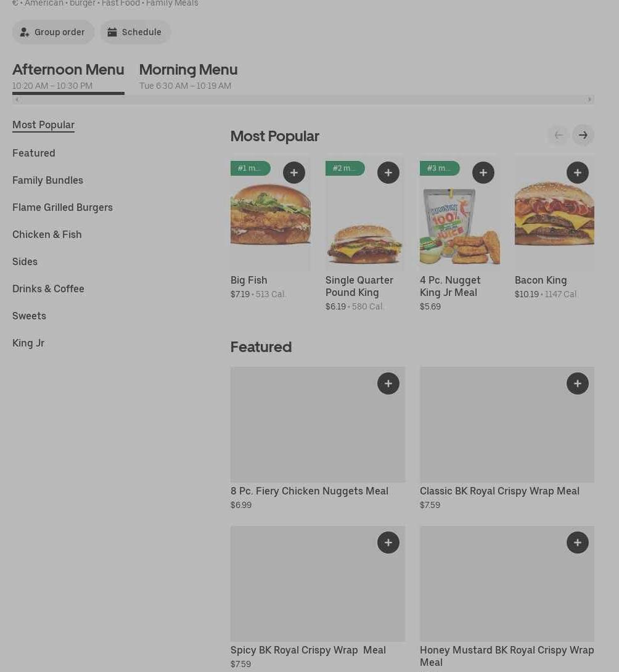
Task: Navigate to the King Jr category
Action: coord(28,343)
